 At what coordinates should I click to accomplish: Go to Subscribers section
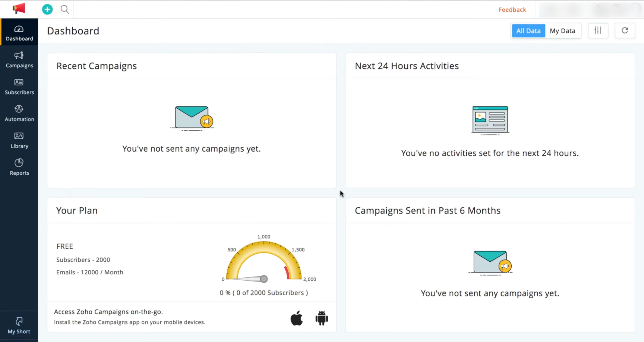pyautogui.click(x=19, y=87)
